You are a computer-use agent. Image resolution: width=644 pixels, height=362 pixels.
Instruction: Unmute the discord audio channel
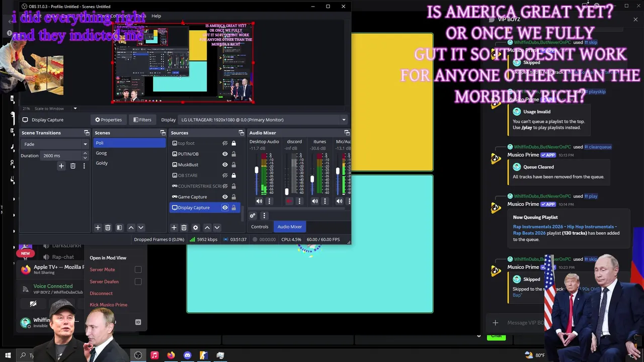point(289,201)
